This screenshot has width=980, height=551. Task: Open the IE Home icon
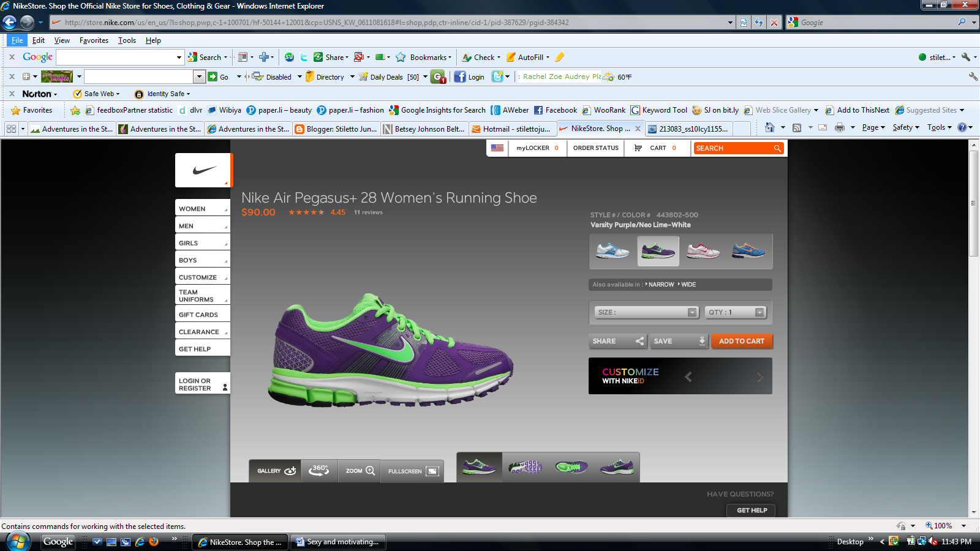tap(770, 127)
